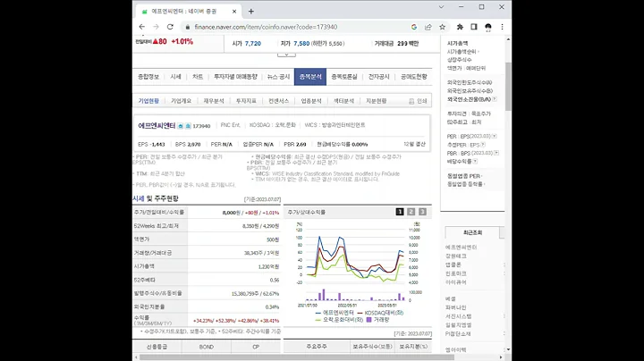This screenshot has height=361, width=644.
Task: Select the 지분현황 sub-tab
Action: point(376,101)
